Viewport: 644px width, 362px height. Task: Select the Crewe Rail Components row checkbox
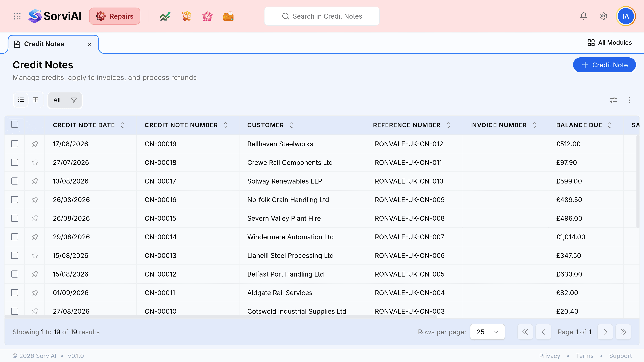(15, 162)
